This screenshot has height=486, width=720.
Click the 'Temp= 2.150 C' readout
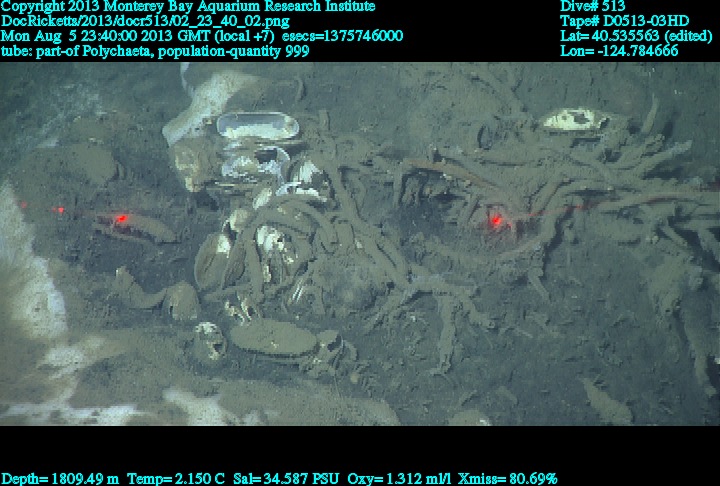tap(177, 479)
